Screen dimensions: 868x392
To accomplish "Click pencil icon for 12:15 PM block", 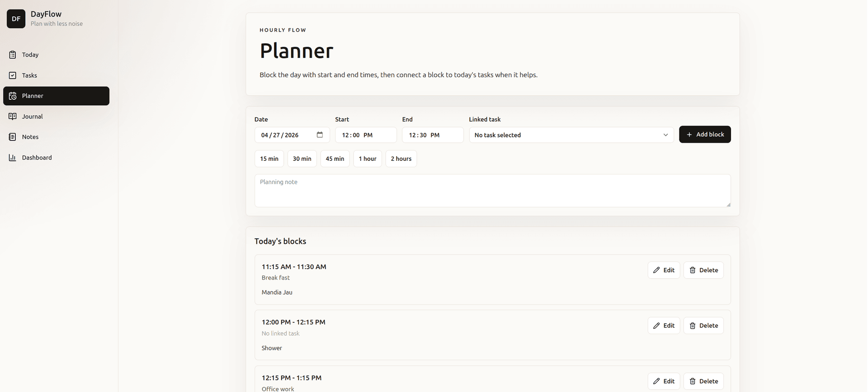I will 656,381.
